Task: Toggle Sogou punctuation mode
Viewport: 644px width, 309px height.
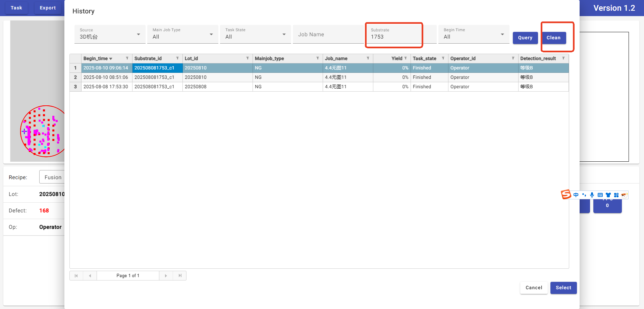Action: (x=584, y=195)
